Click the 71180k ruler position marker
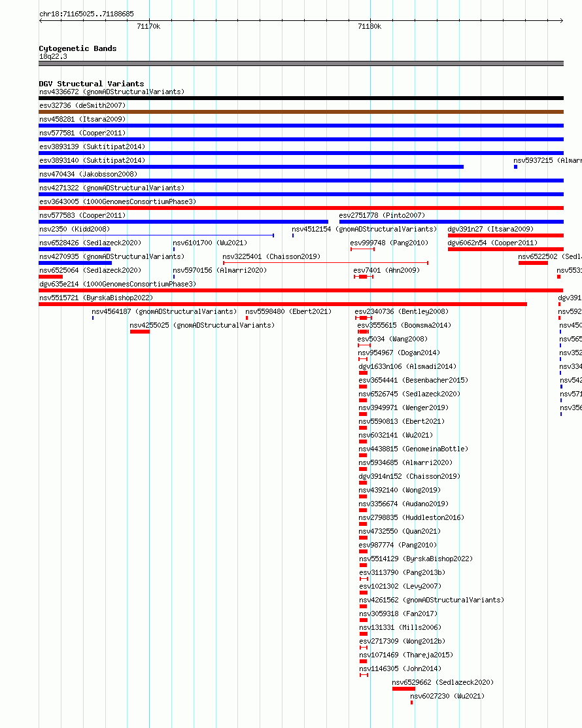This screenshot has height=728, width=582. tap(370, 26)
